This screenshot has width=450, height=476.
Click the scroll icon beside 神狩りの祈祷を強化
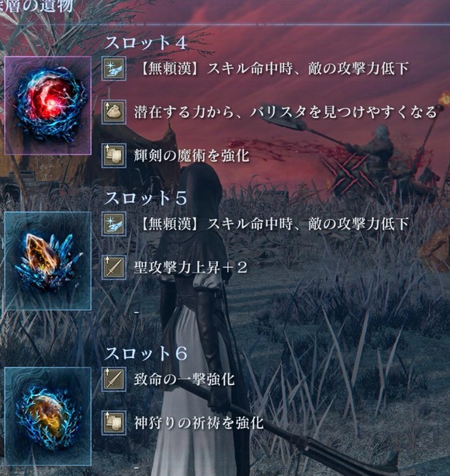pyautogui.click(x=114, y=423)
